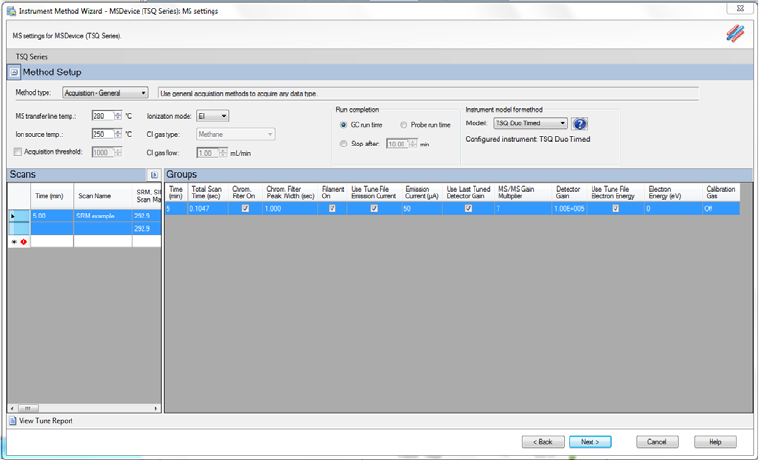Click the red error icon in new scan row
This screenshot has height=460, width=759.
tap(23, 242)
